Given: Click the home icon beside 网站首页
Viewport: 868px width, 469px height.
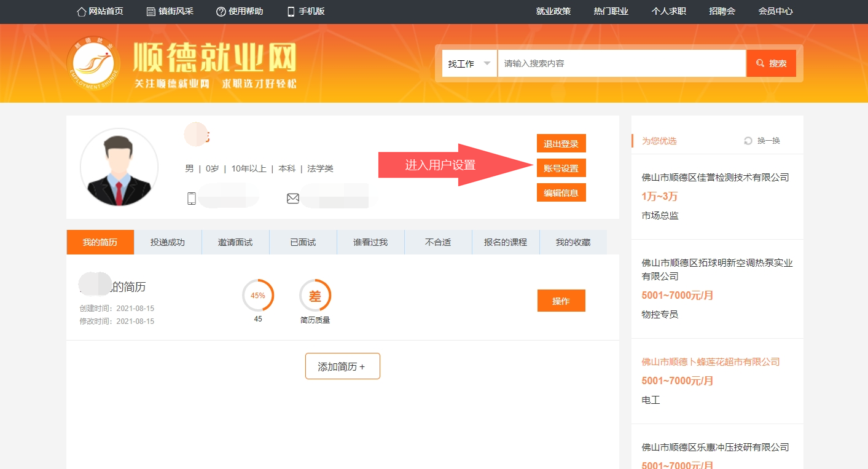Looking at the screenshot, I should (81, 12).
